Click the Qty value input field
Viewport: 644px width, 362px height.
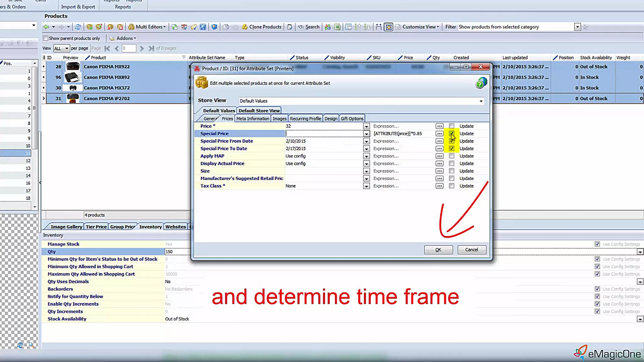pos(178,252)
